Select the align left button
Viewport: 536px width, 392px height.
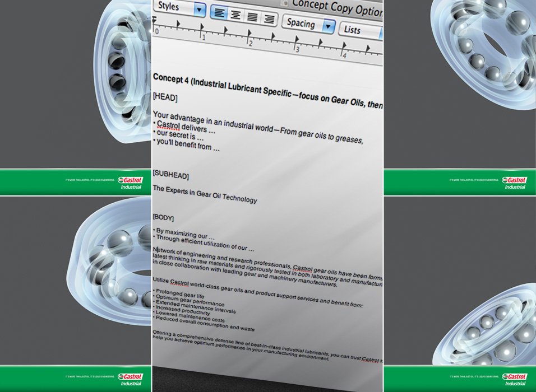[x=219, y=13]
